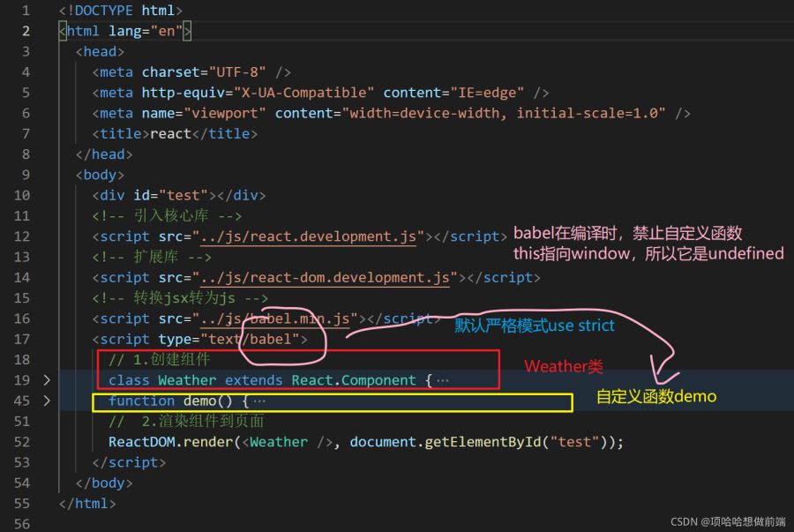
Task: Expand the folded demo function arrow
Action: (x=47, y=401)
